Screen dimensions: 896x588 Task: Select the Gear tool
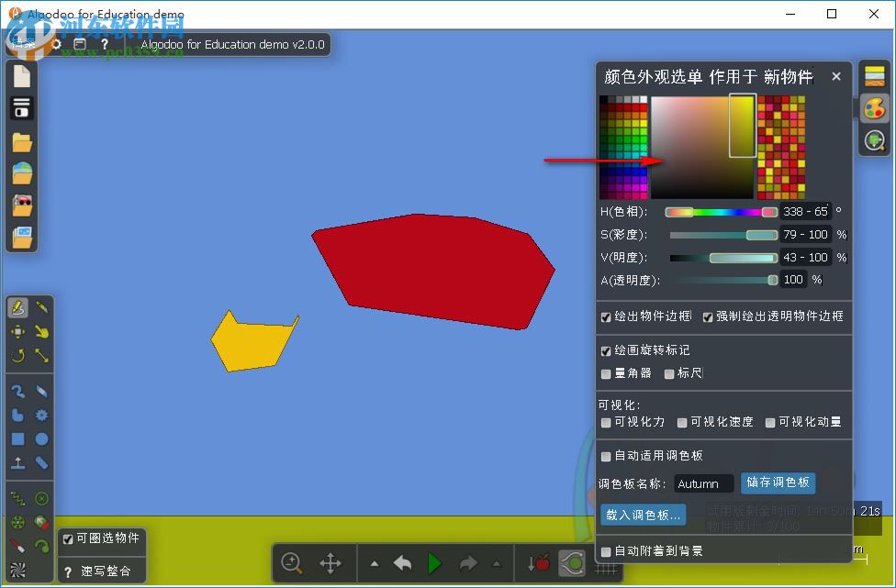tap(44, 415)
